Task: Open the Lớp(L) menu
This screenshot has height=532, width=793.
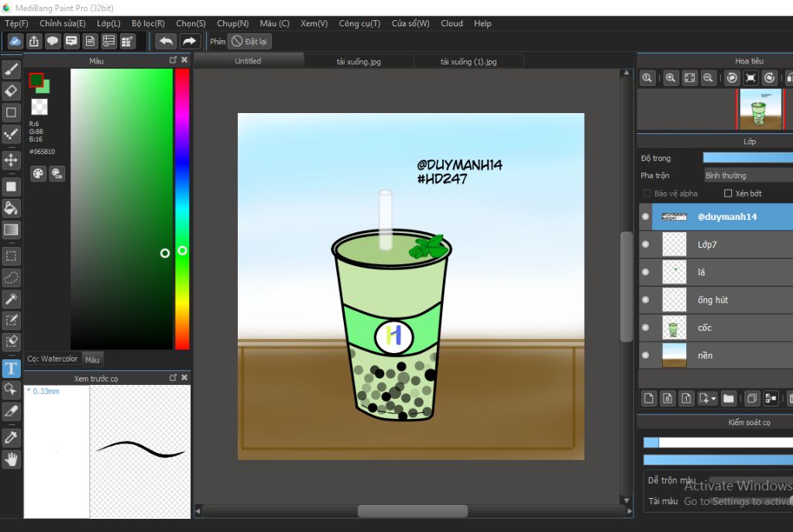Action: [108, 23]
